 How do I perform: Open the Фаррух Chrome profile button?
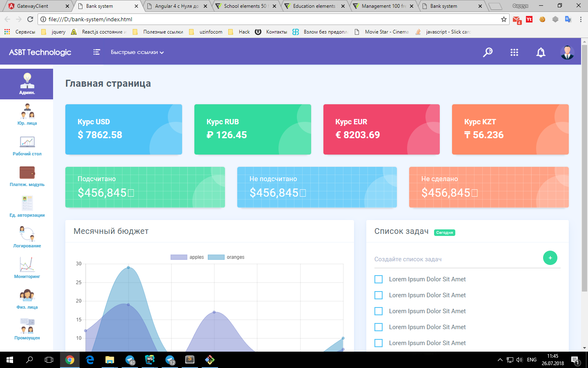coord(520,6)
